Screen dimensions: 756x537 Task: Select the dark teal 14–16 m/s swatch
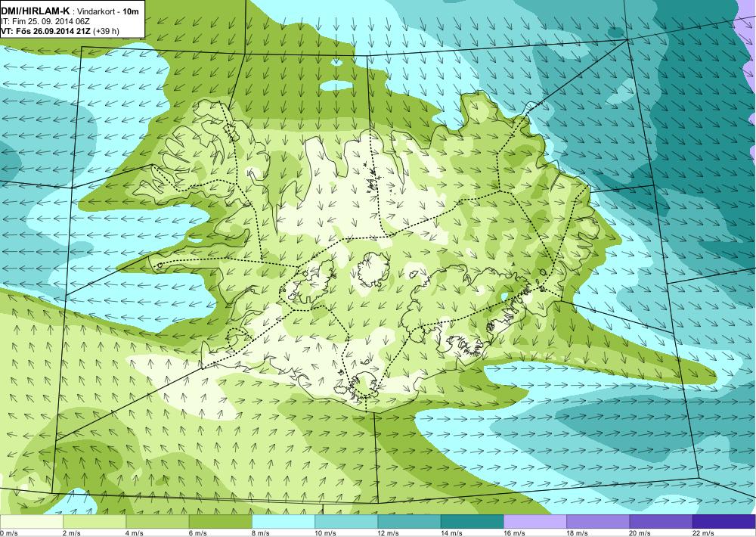(472, 522)
